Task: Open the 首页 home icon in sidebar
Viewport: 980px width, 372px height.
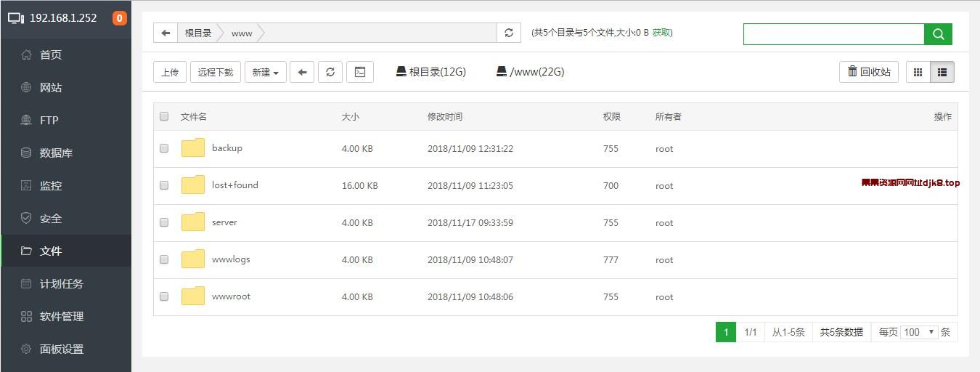Action: (x=27, y=54)
